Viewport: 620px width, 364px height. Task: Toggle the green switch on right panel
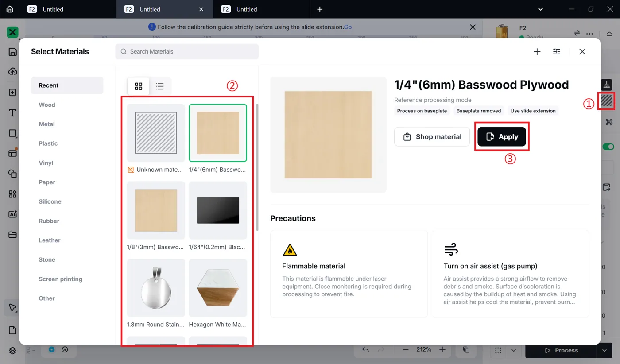(608, 147)
